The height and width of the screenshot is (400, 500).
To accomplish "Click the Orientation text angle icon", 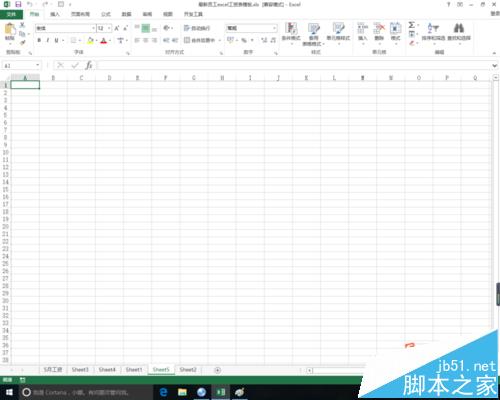I will point(167,28).
